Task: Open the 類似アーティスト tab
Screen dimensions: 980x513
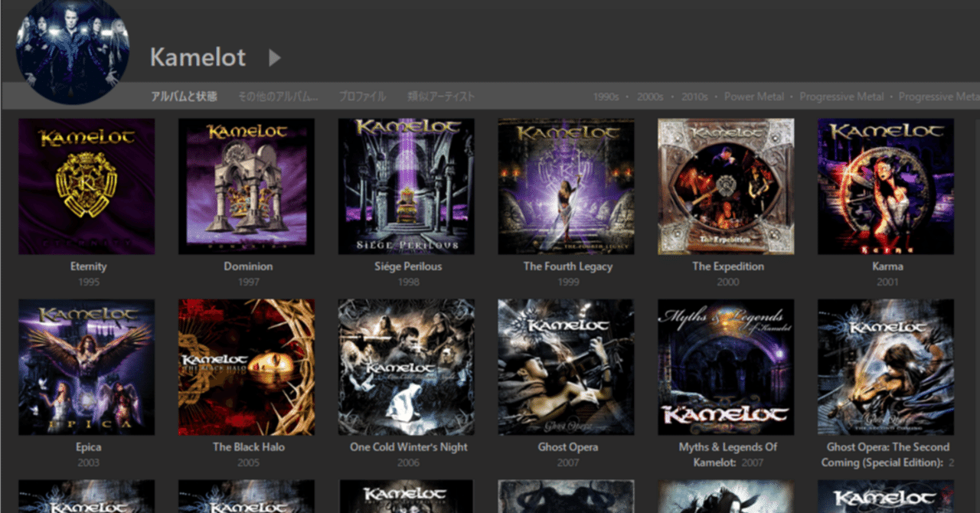Action: pyautogui.click(x=441, y=96)
